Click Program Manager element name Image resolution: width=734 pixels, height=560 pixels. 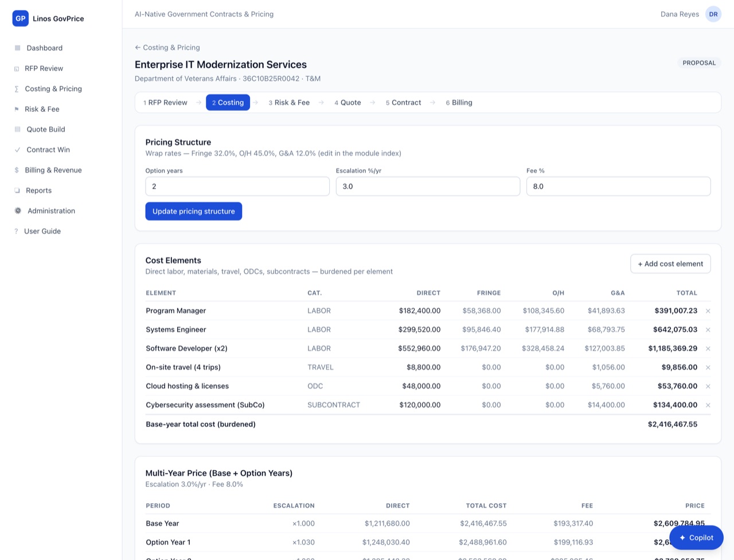pyautogui.click(x=176, y=311)
